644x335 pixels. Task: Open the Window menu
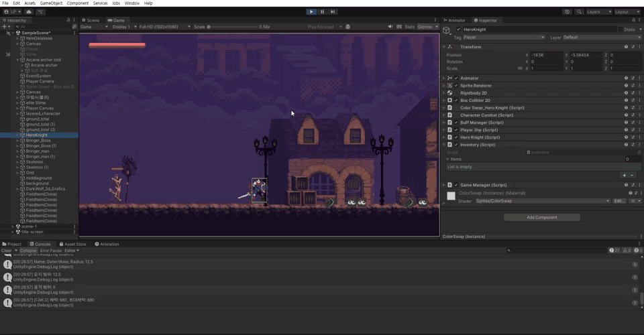(132, 3)
